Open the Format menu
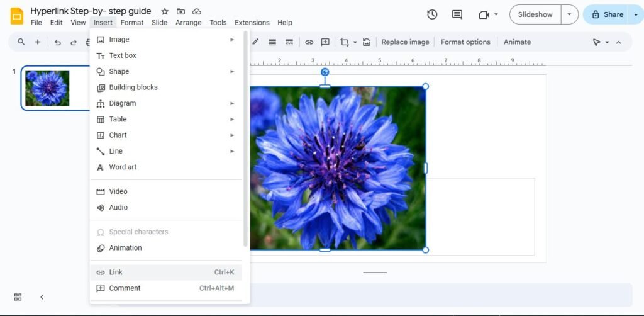 pos(132,23)
